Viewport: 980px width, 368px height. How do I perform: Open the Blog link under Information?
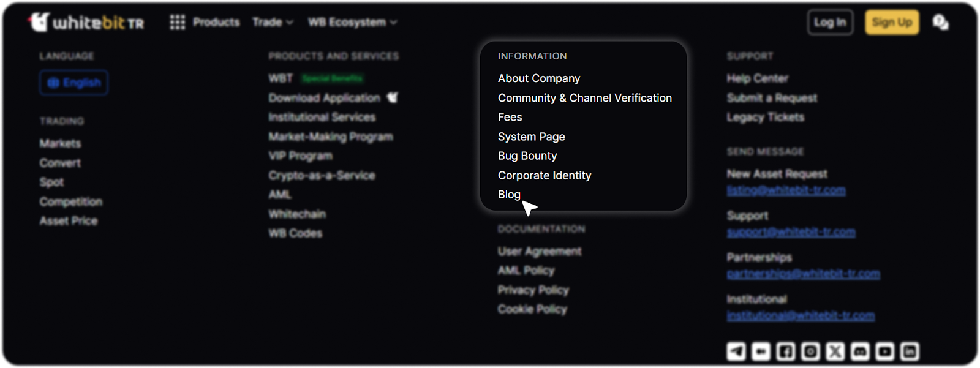coord(509,195)
